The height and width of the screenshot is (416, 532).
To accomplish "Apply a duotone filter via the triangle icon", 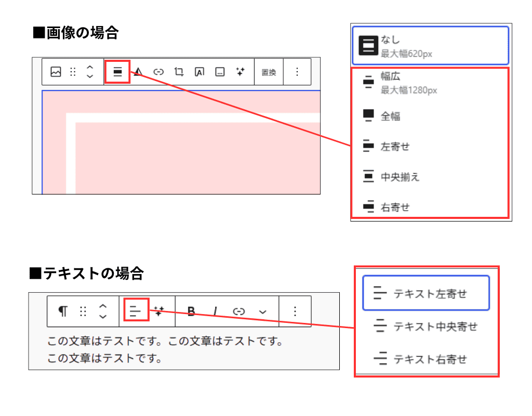I will [x=137, y=72].
